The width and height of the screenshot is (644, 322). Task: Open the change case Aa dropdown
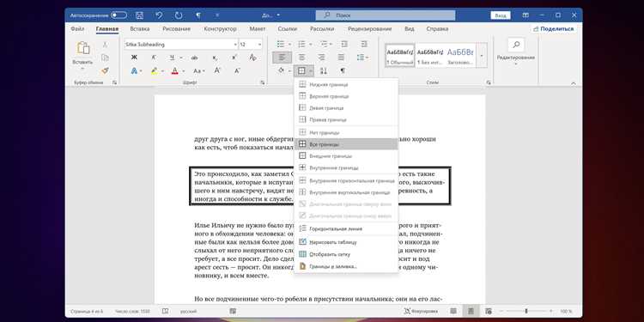pos(199,70)
